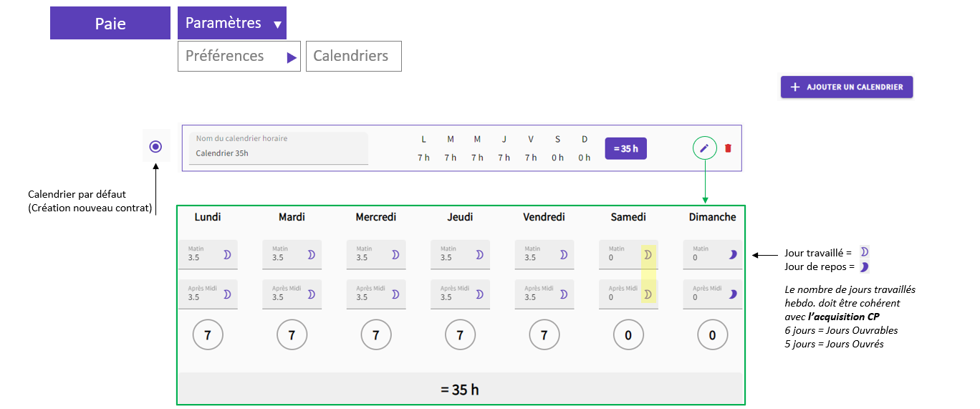Expand the Paramètres dropdown arrow
This screenshot has height=409, width=980.
(x=277, y=25)
